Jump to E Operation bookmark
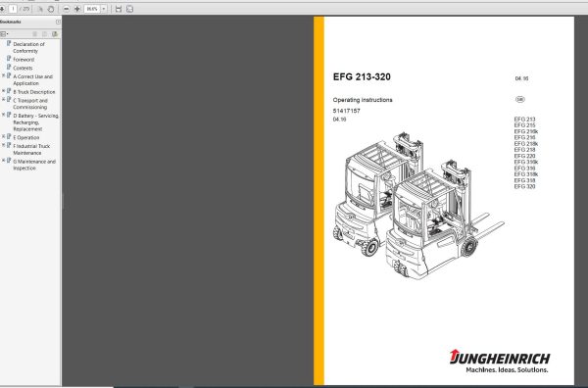This screenshot has width=588, height=388. click(26, 137)
